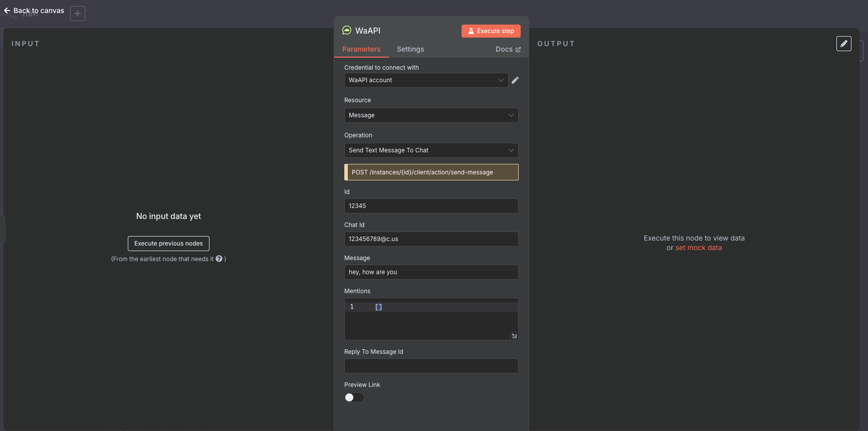The image size is (868, 431).
Task: Click the OUTPUT panel heading
Action: coord(556,44)
